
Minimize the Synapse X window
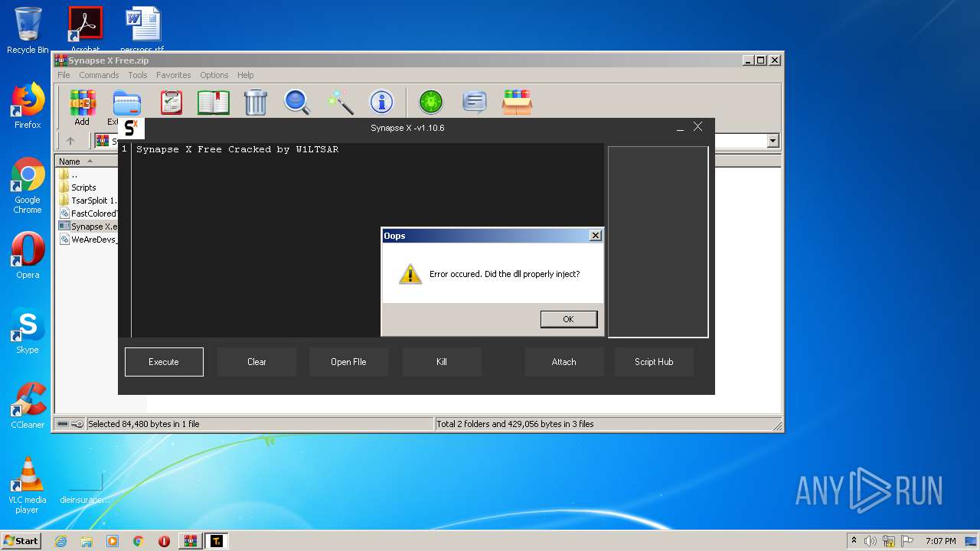[x=680, y=128]
